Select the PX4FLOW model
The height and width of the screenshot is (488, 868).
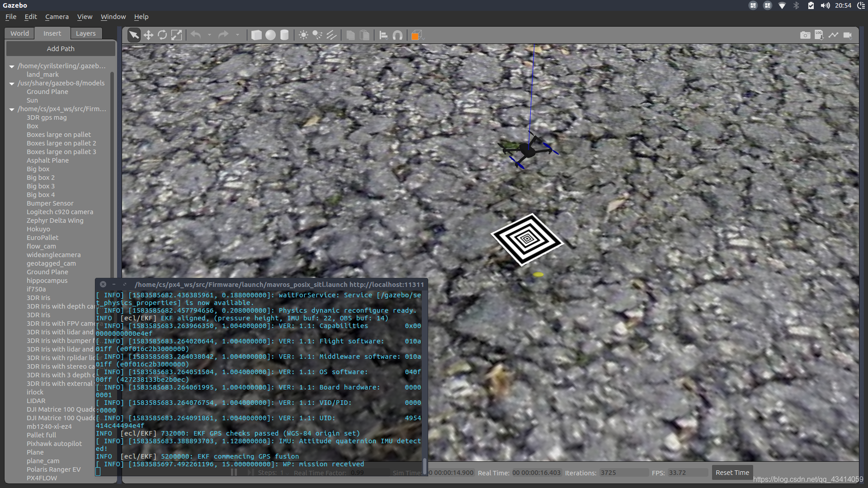click(x=42, y=478)
